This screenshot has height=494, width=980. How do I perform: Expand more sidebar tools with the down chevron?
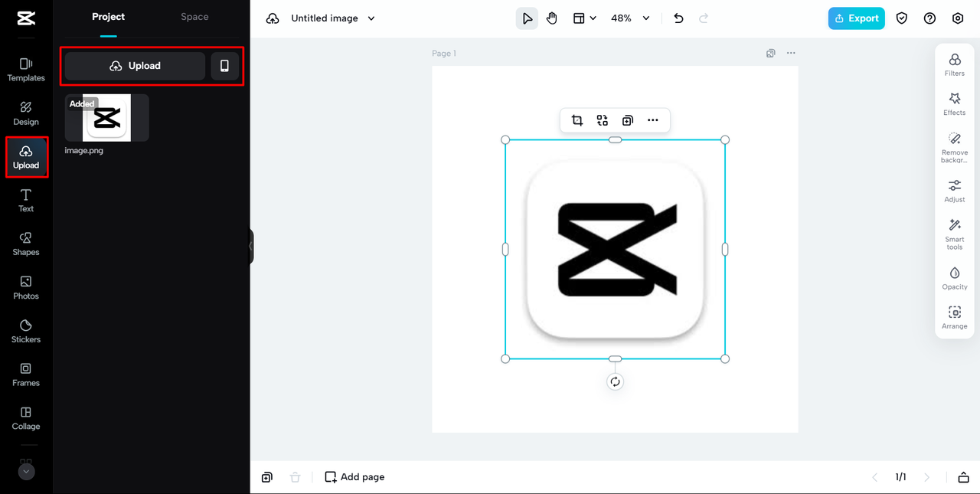pos(26,472)
